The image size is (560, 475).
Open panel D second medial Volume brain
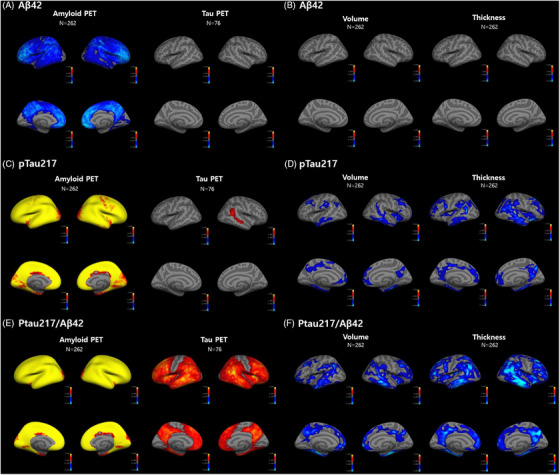point(388,275)
